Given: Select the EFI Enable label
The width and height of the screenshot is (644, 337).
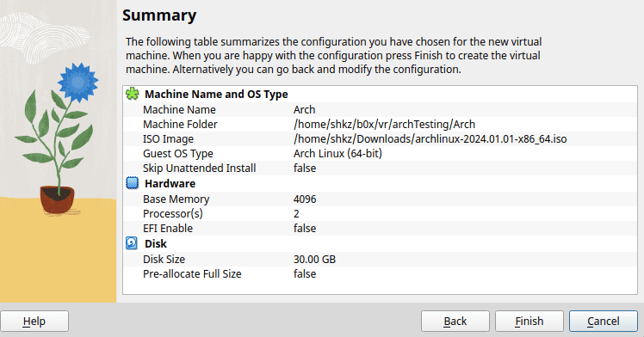Looking at the screenshot, I should tap(168, 229).
